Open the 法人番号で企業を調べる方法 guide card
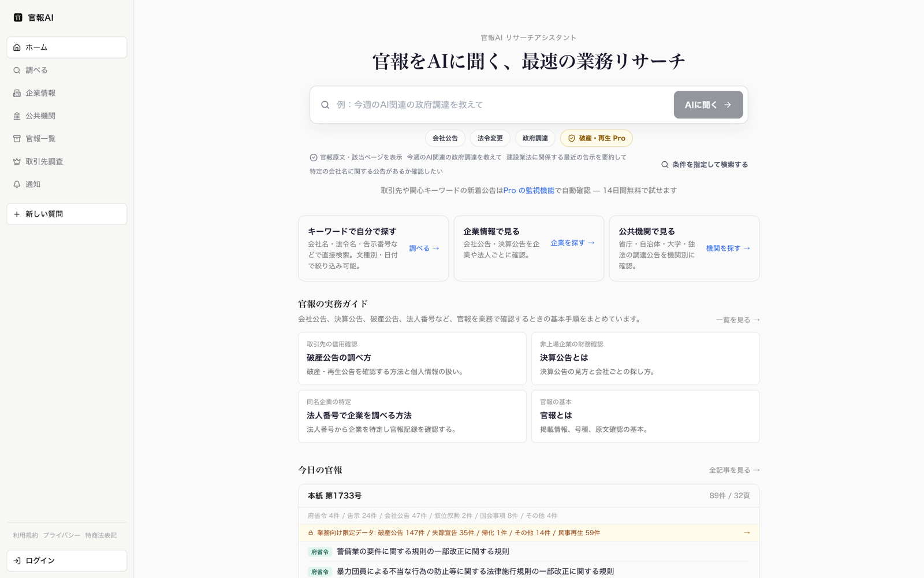 [x=412, y=416]
